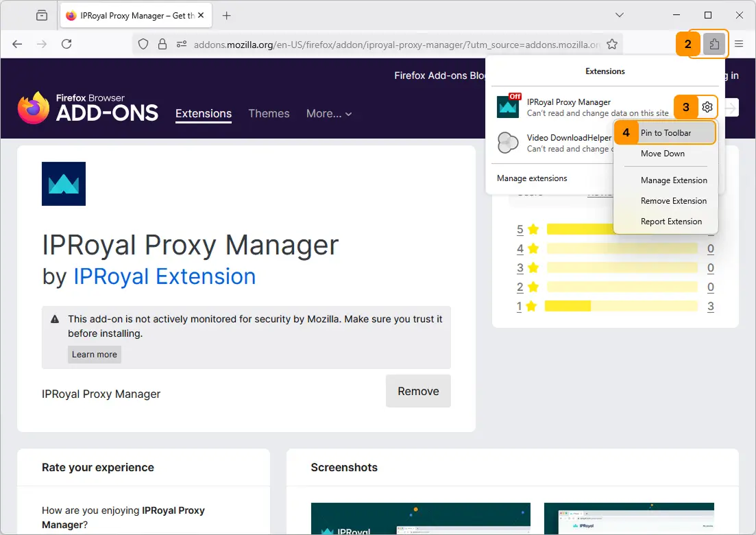
Task: Open the tracking protection shield icon
Action: (143, 45)
